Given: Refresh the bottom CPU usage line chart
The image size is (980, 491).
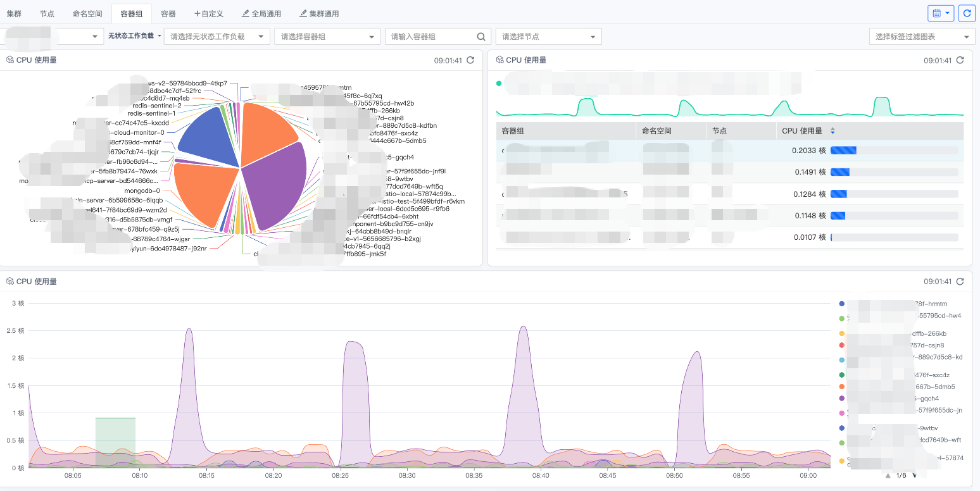Looking at the screenshot, I should (x=960, y=282).
